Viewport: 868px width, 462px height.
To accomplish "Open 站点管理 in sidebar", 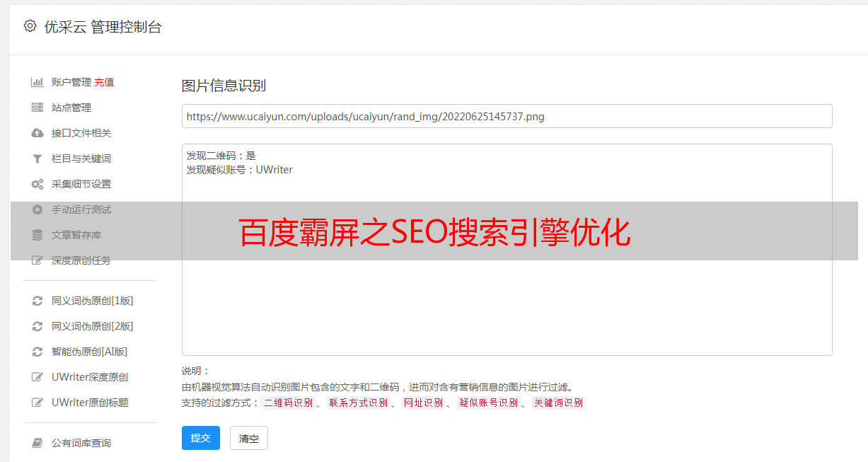I will (71, 108).
